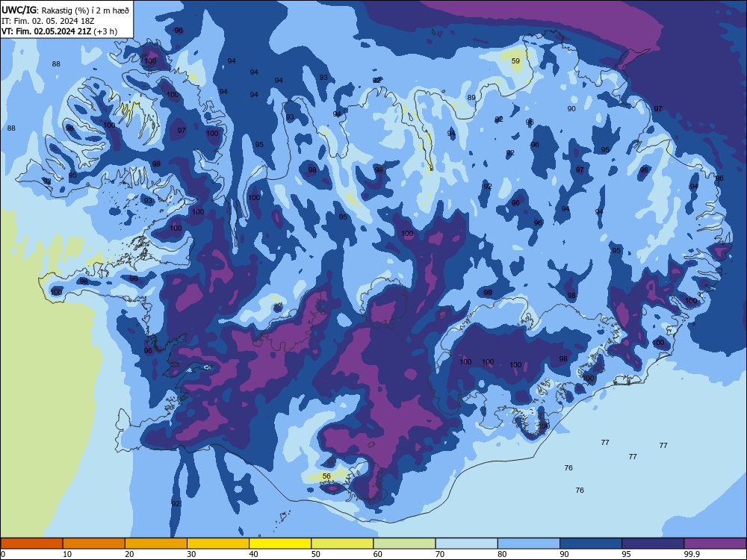Select the '50' legend tick label
The width and height of the screenshot is (747, 560).
click(316, 554)
